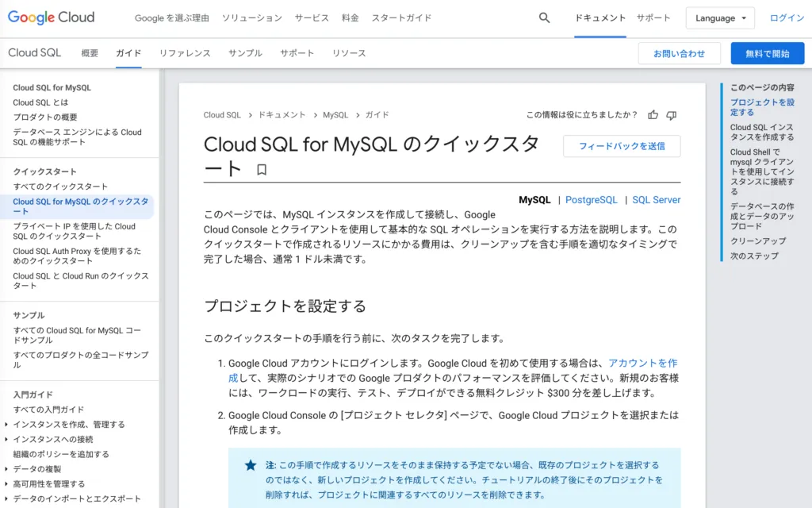
Task: Click 無料で開始 button
Action: (768, 53)
